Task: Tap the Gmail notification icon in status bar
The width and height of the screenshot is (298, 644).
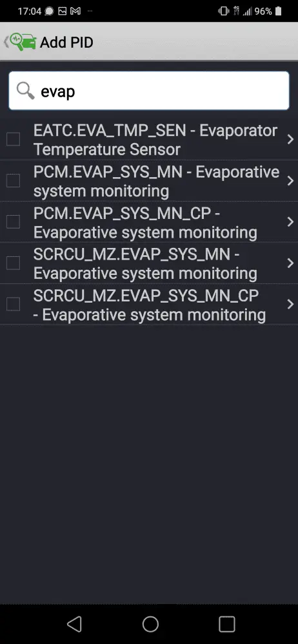Action: [75, 11]
